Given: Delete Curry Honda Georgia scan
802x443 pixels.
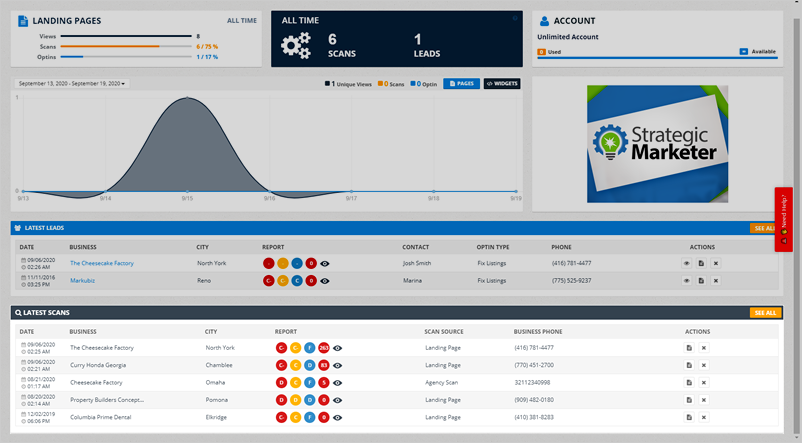Looking at the screenshot, I should pos(704,365).
